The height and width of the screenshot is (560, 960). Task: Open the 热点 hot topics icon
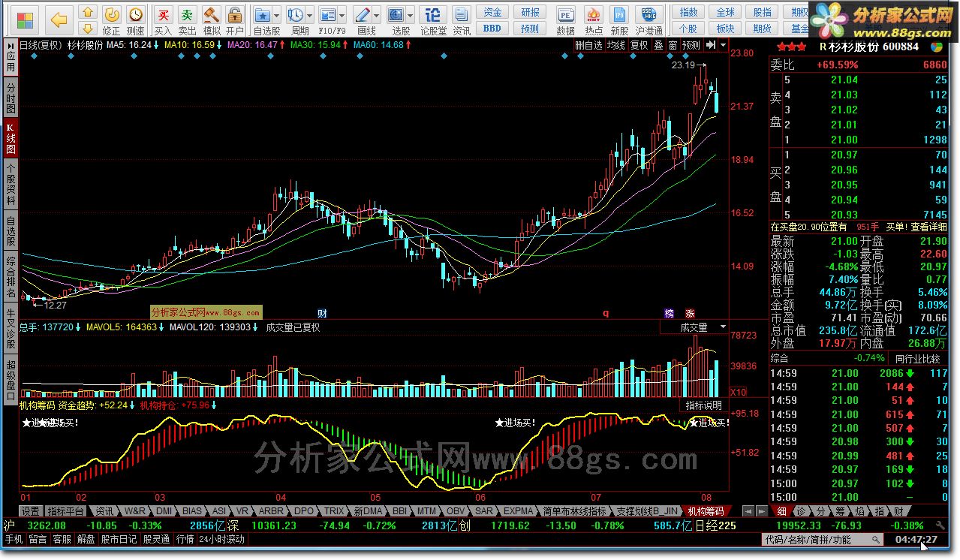tap(593, 20)
